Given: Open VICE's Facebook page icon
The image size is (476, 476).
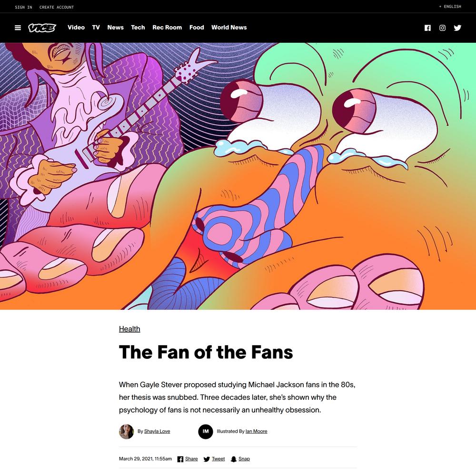Looking at the screenshot, I should (x=427, y=28).
